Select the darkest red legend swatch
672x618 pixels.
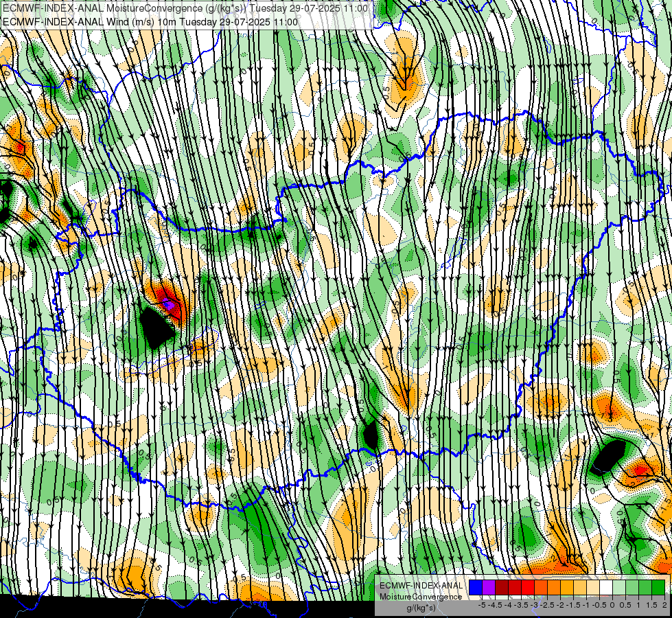coord(502,587)
